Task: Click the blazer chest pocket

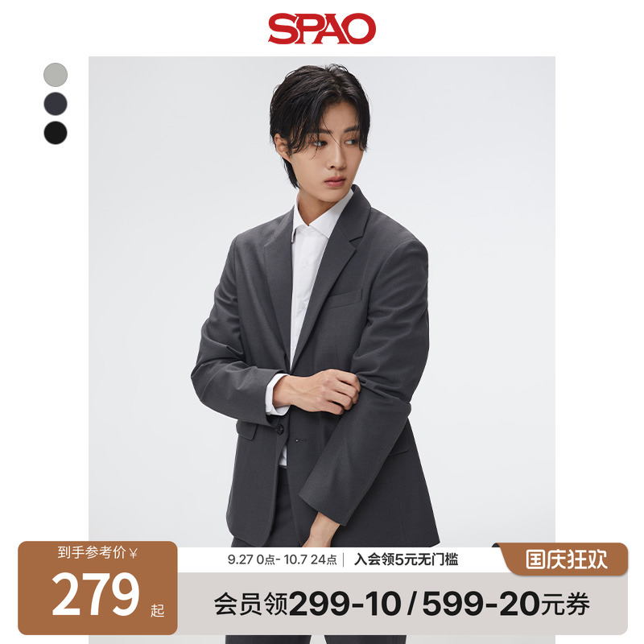Action: click(x=345, y=299)
